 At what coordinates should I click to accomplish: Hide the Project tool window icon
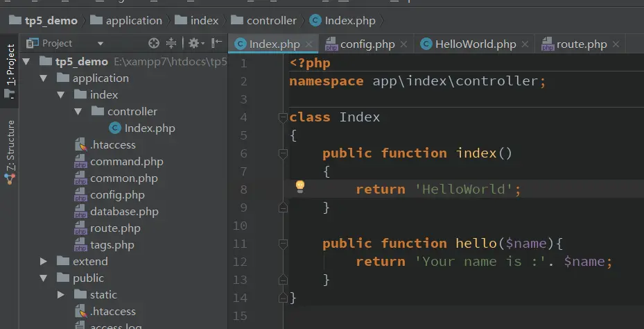pyautogui.click(x=216, y=43)
